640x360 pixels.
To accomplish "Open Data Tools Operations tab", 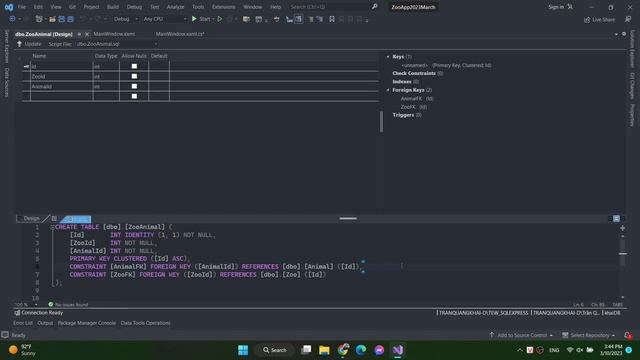I will [x=146, y=323].
